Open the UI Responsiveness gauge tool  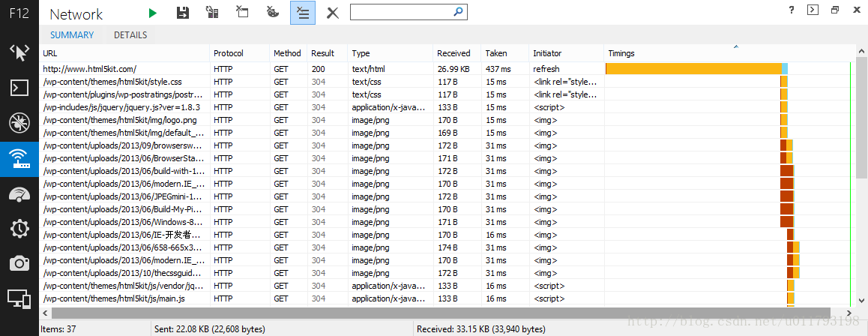coord(19,194)
